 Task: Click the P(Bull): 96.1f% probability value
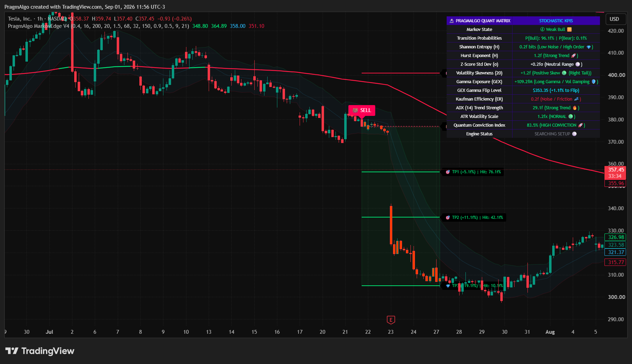540,38
